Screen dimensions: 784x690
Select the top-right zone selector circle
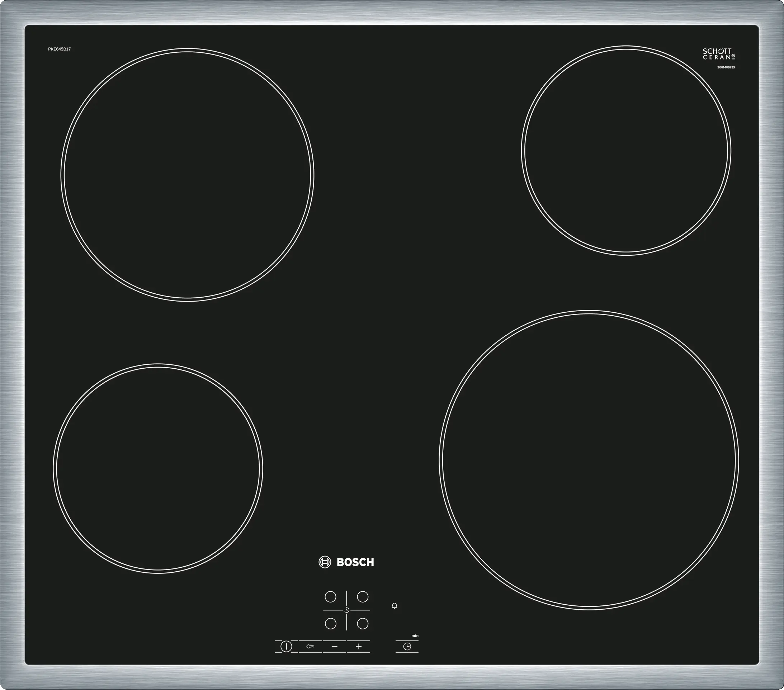point(363,597)
